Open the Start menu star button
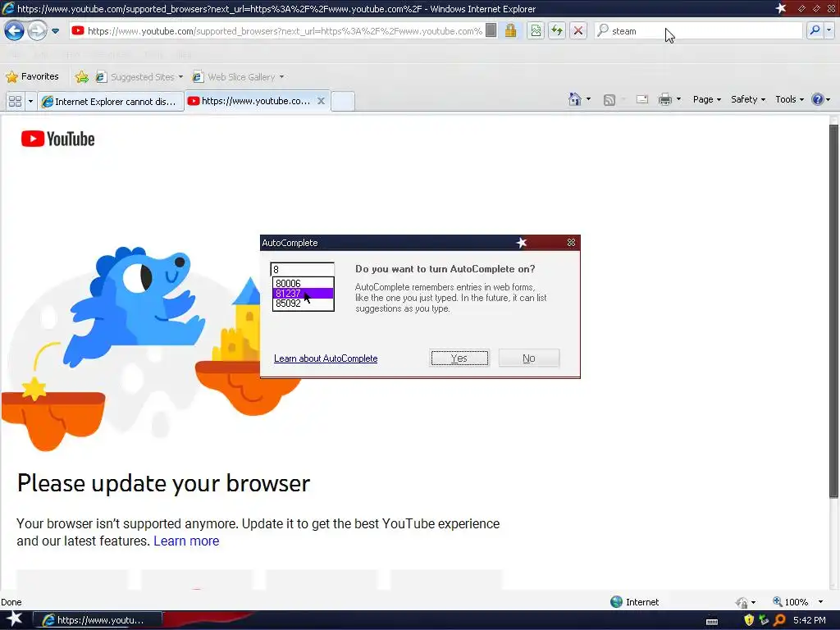 tap(14, 619)
